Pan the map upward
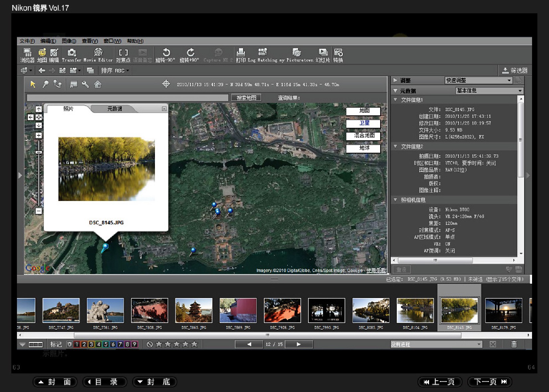Screen dimensions: 549x392 click(x=39, y=109)
